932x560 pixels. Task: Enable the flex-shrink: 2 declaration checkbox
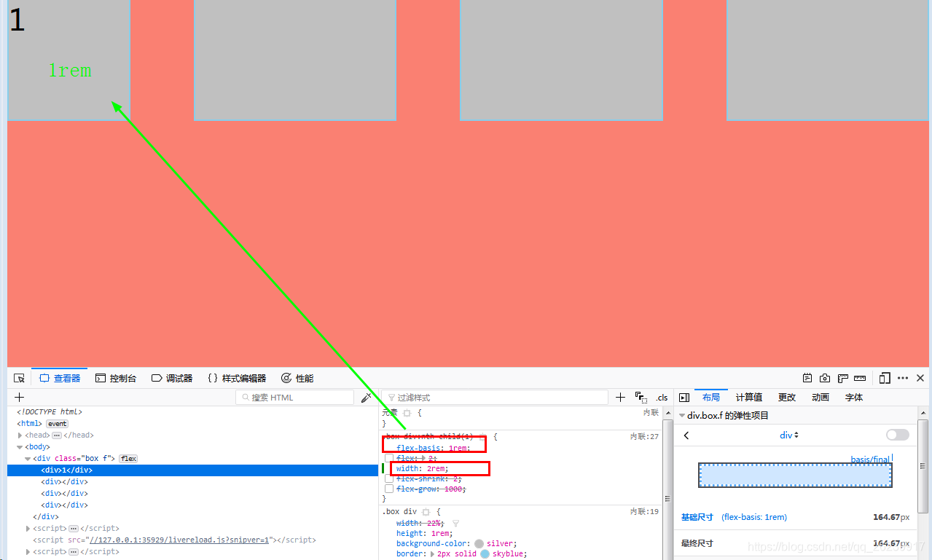click(x=389, y=478)
